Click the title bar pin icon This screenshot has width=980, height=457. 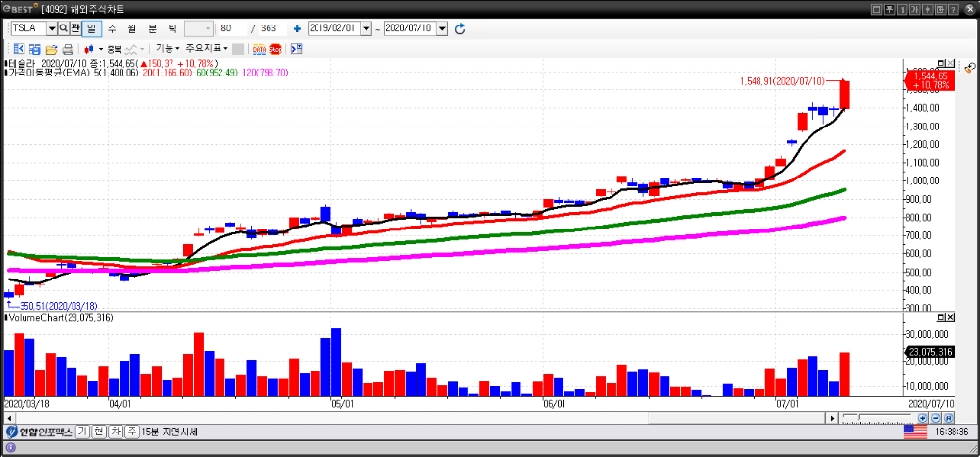coord(890,10)
